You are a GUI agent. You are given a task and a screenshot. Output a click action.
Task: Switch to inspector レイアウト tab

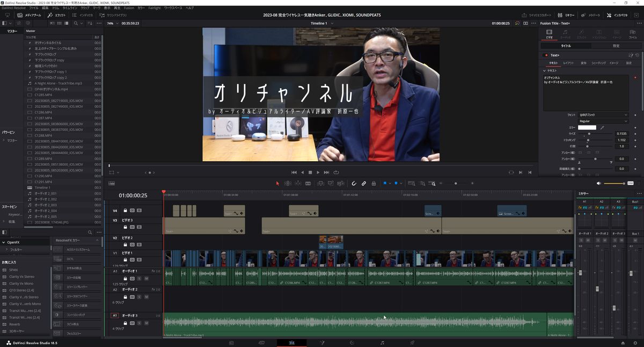click(x=568, y=63)
